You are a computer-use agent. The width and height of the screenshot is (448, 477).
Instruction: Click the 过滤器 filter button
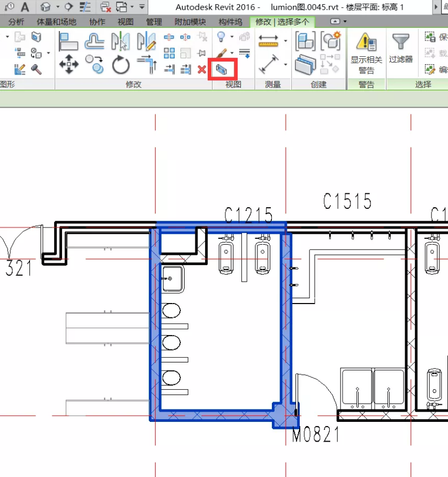click(x=400, y=48)
